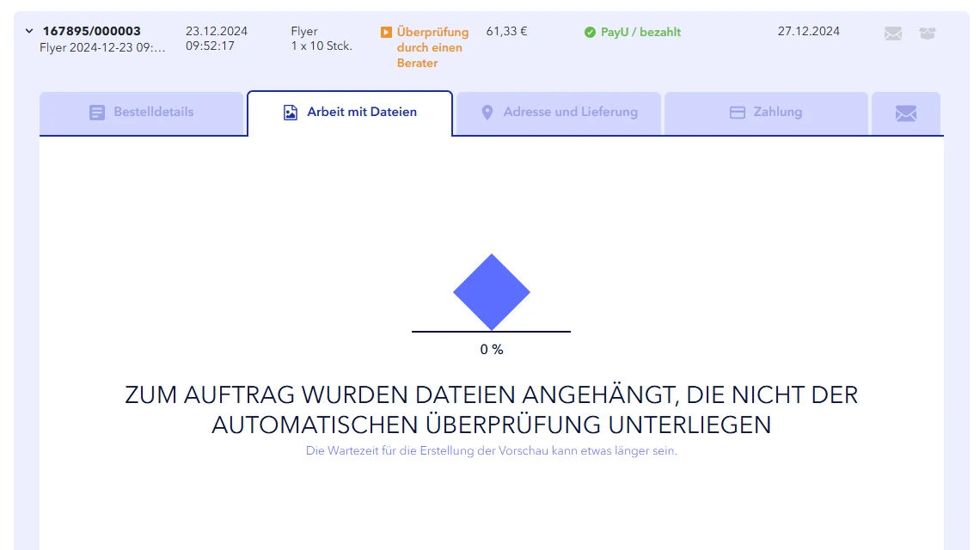Click Bestelldetails tab document icon
This screenshot has height=550, width=980.
click(97, 113)
